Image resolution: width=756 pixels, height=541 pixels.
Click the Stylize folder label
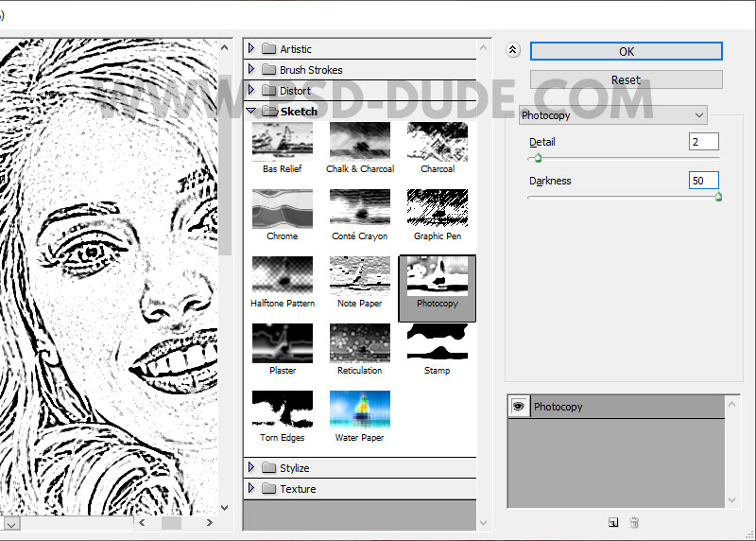(295, 468)
